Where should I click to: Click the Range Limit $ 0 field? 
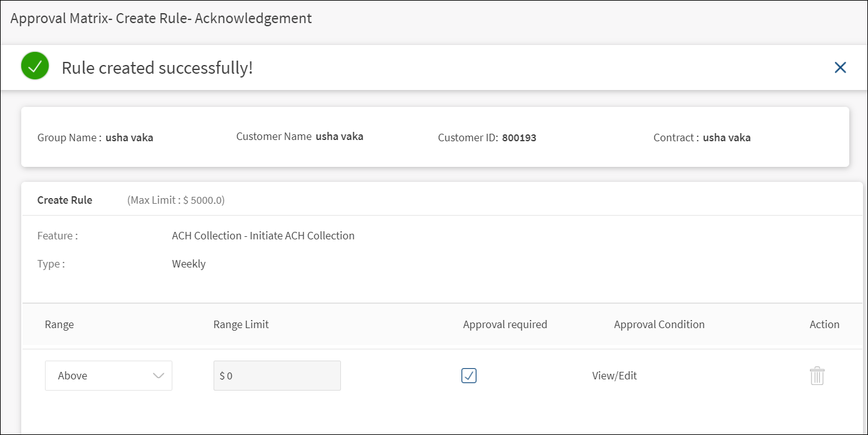(x=277, y=376)
